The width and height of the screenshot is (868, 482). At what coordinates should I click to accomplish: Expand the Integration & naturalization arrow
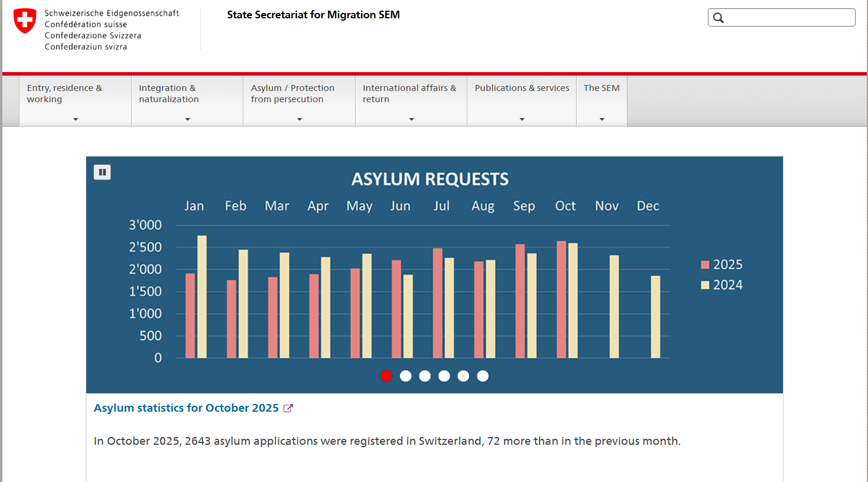point(187,119)
